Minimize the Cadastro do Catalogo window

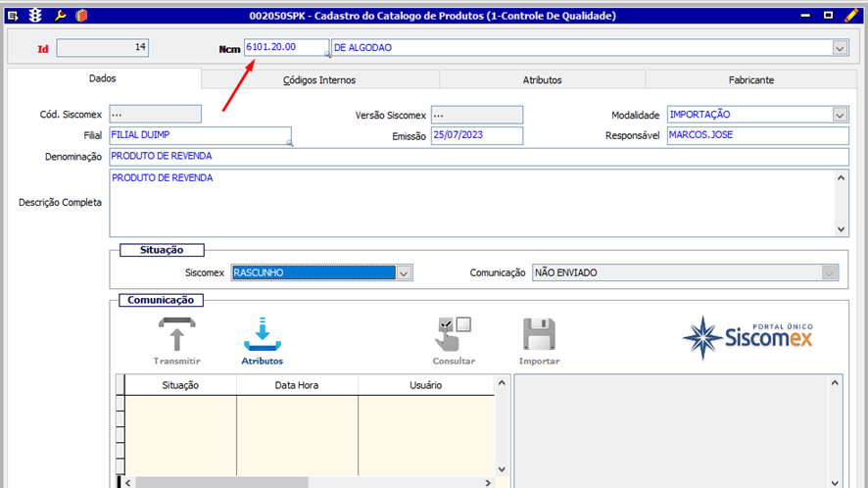click(805, 16)
